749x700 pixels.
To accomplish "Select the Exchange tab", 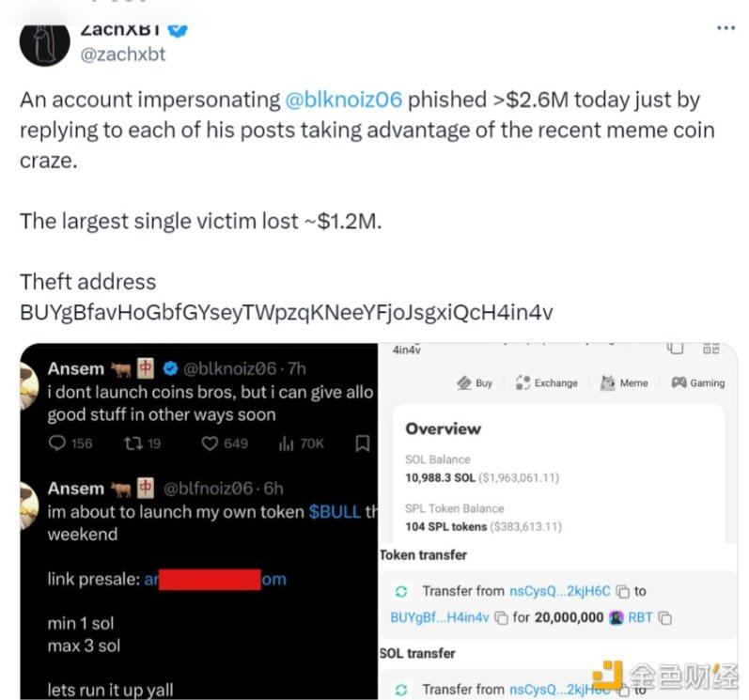I will tap(546, 383).
